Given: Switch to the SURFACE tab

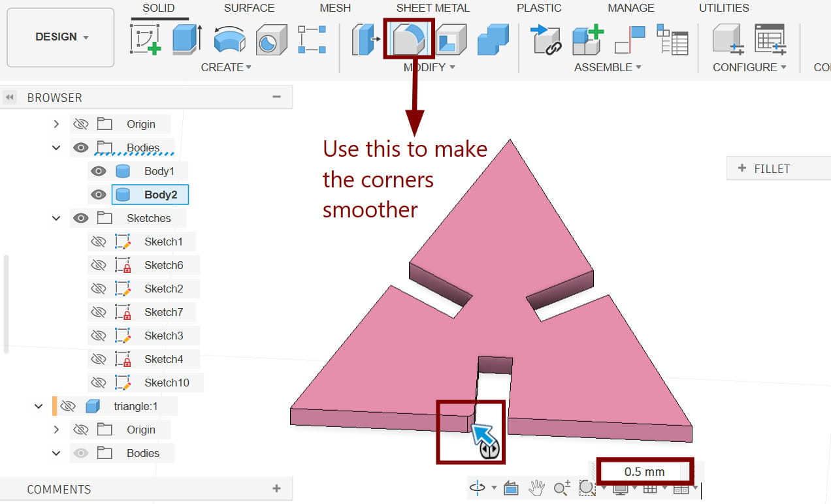Looking at the screenshot, I should [249, 8].
